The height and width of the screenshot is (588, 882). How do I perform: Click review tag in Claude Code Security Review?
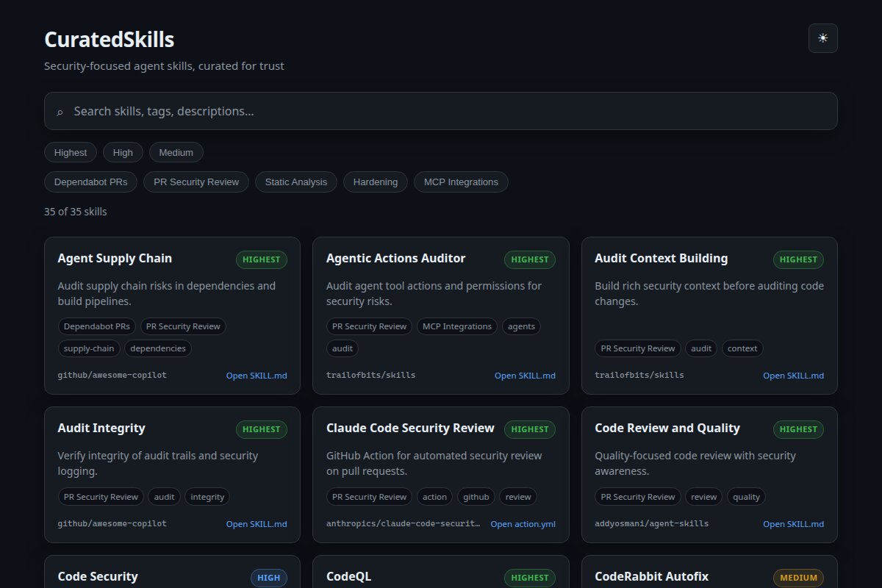[518, 497]
